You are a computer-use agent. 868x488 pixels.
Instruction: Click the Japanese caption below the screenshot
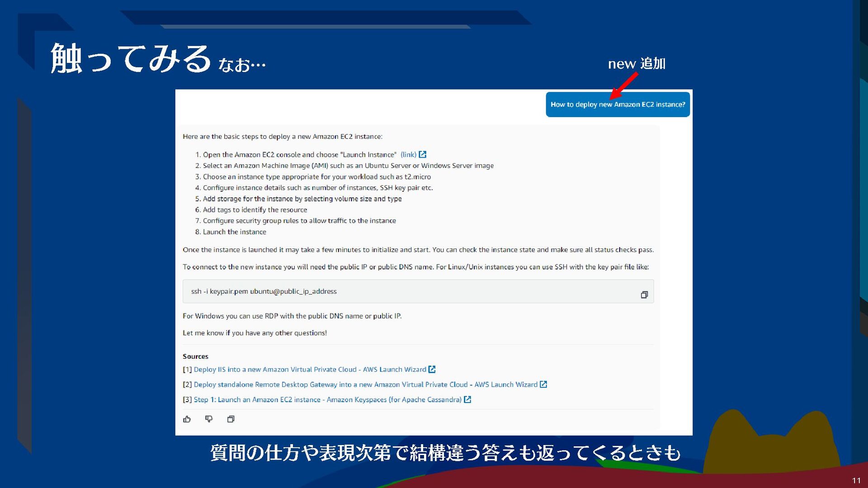(445, 453)
